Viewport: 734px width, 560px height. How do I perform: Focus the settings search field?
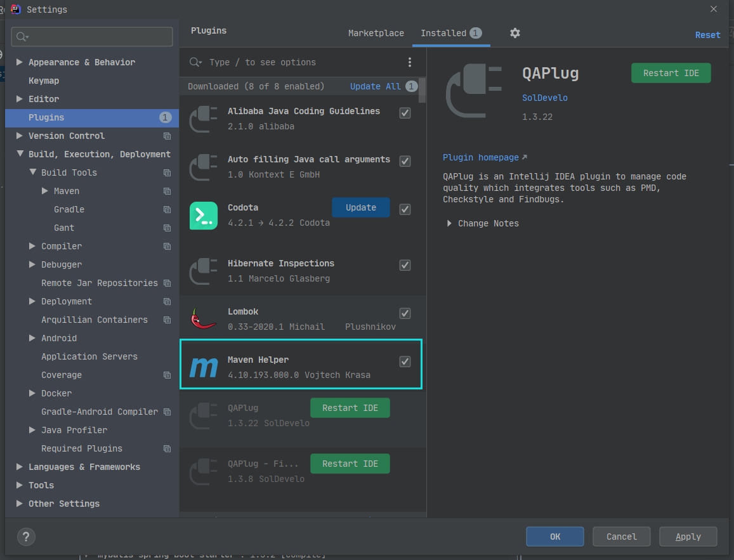click(92, 37)
